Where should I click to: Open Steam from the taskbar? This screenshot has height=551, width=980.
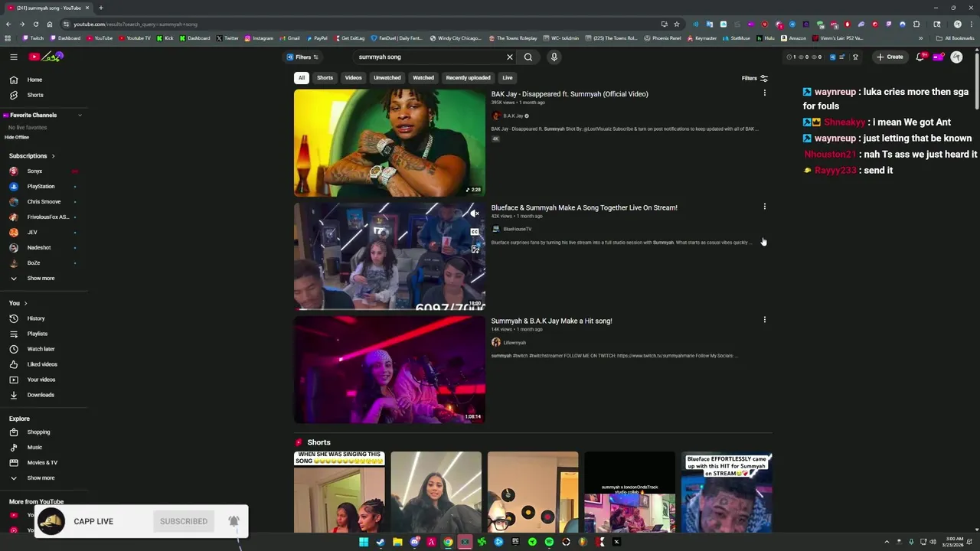pos(381,542)
